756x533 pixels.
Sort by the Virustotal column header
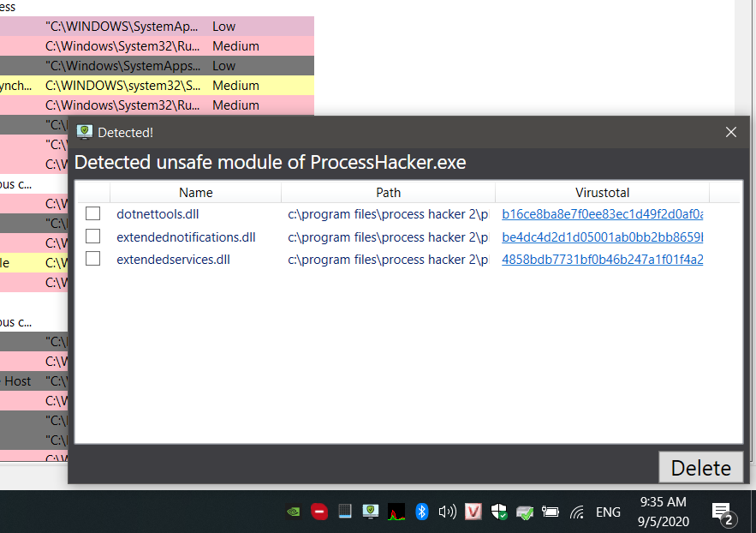602,193
